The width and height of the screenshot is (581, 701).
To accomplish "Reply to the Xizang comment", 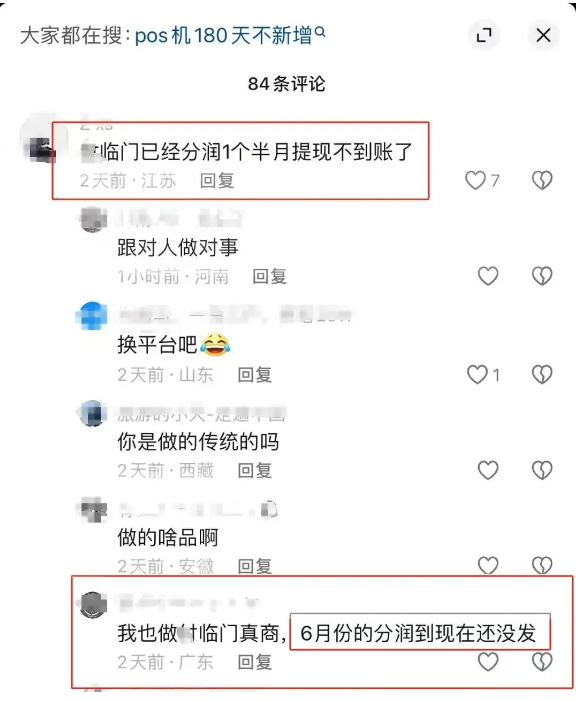I will [255, 470].
